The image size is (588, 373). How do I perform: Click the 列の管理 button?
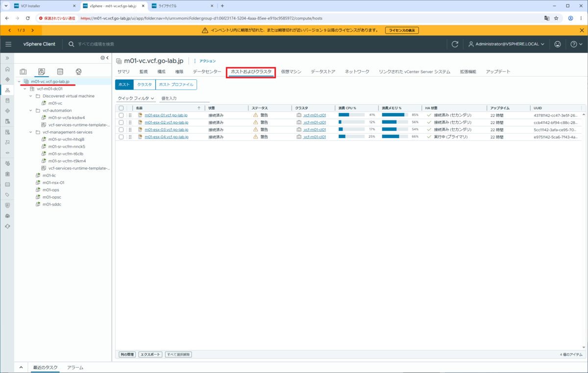coord(127,354)
